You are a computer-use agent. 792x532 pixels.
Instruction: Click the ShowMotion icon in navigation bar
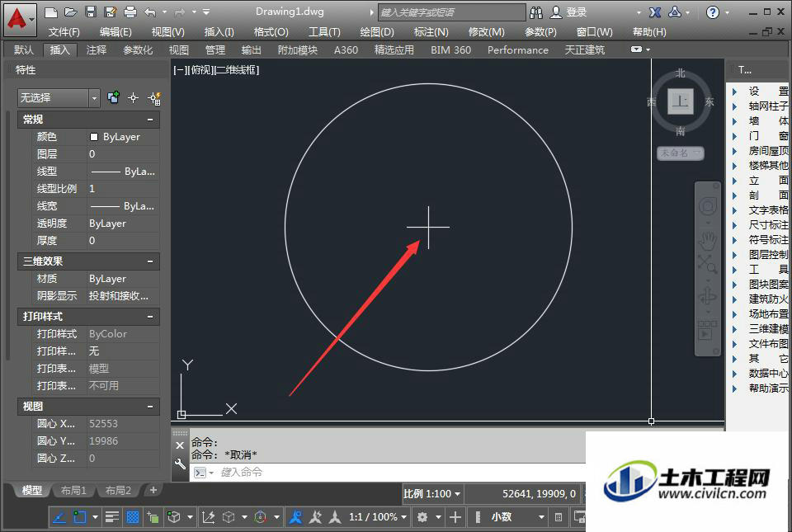point(707,330)
